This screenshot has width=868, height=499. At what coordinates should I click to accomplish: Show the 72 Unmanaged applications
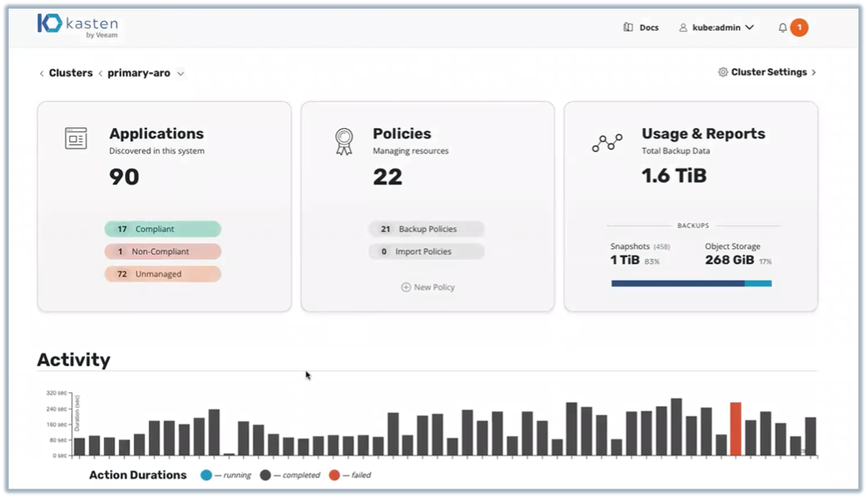(162, 274)
